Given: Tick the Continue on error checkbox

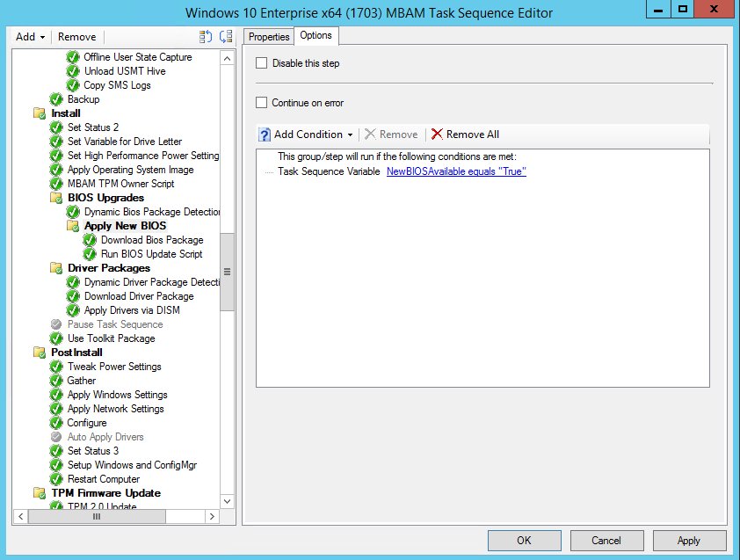Looking at the screenshot, I should pyautogui.click(x=261, y=103).
